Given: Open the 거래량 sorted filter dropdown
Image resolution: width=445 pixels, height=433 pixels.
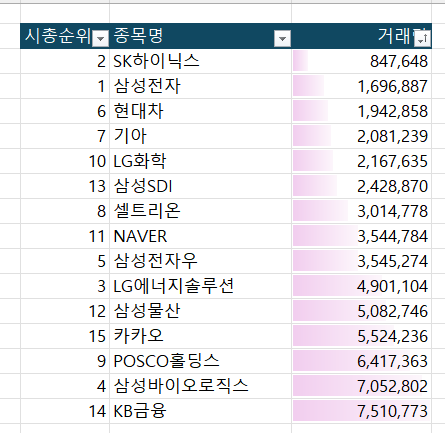Looking at the screenshot, I should (423, 38).
